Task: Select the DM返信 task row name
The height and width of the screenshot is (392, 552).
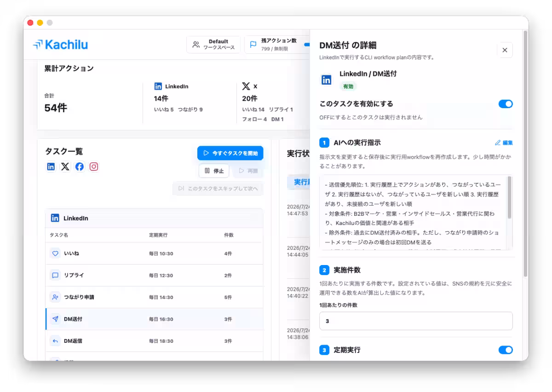Action: coord(73,341)
